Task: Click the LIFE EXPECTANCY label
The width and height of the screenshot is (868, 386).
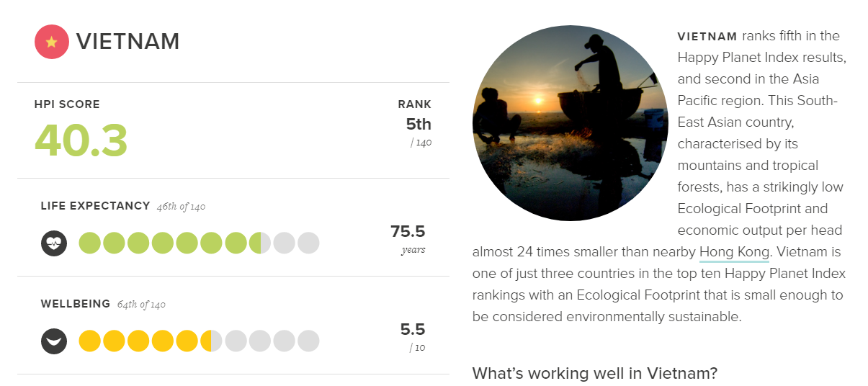Action: pos(95,206)
